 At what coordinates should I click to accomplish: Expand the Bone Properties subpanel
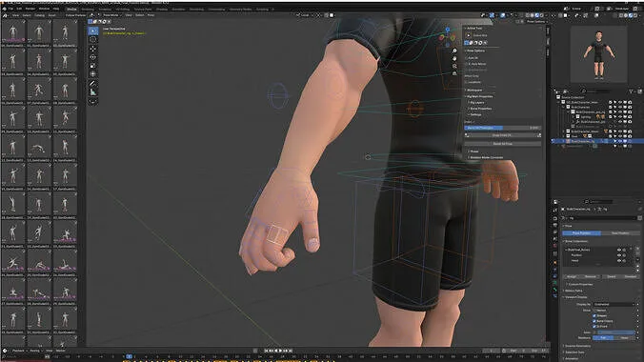pyautogui.click(x=480, y=109)
